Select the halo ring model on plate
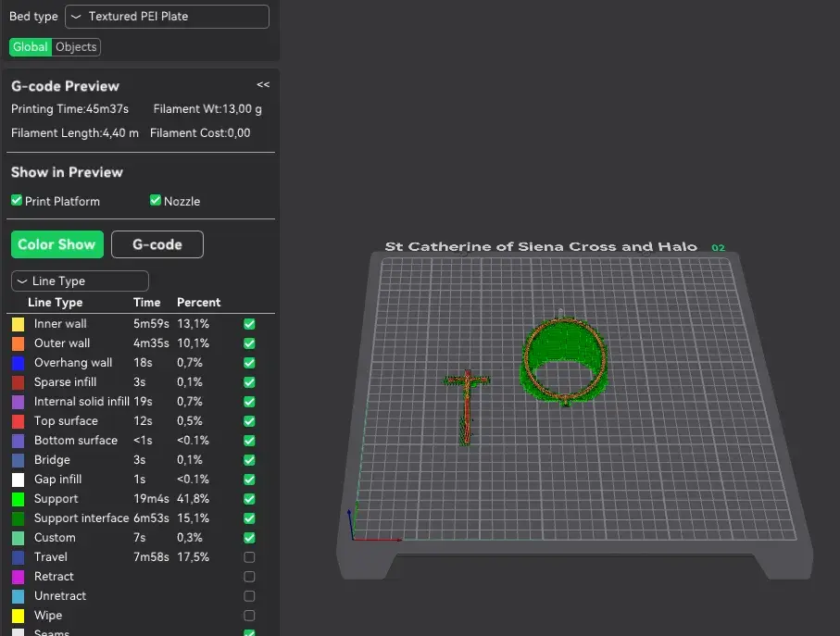The width and height of the screenshot is (840, 636). pyautogui.click(x=564, y=360)
